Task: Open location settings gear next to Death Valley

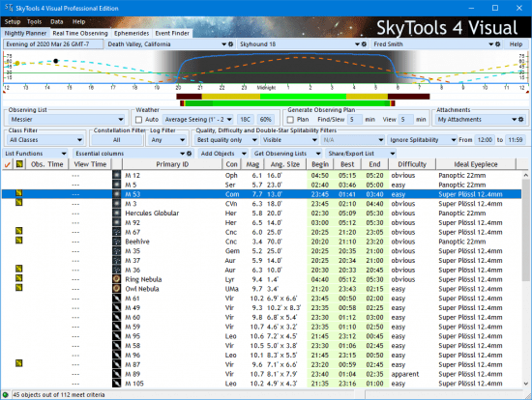Action: [231, 44]
